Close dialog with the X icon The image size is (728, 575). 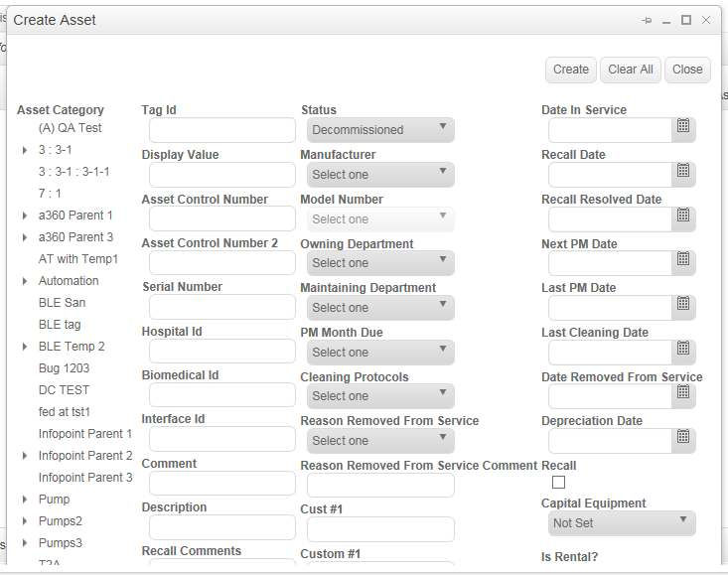click(706, 20)
